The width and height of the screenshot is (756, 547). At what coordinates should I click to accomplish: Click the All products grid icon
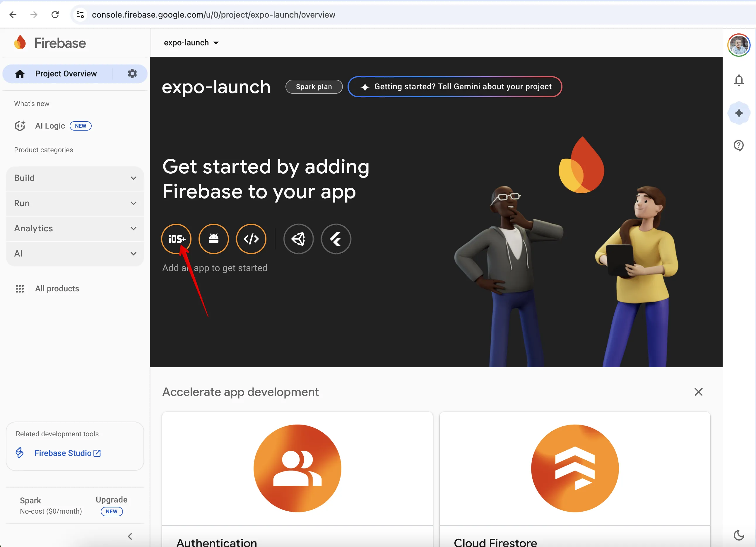coord(20,289)
